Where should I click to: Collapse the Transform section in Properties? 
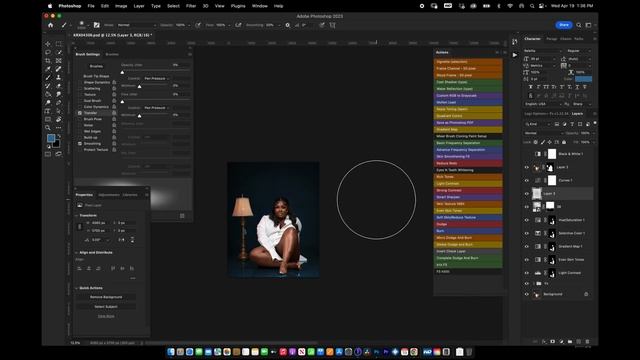(x=77, y=215)
